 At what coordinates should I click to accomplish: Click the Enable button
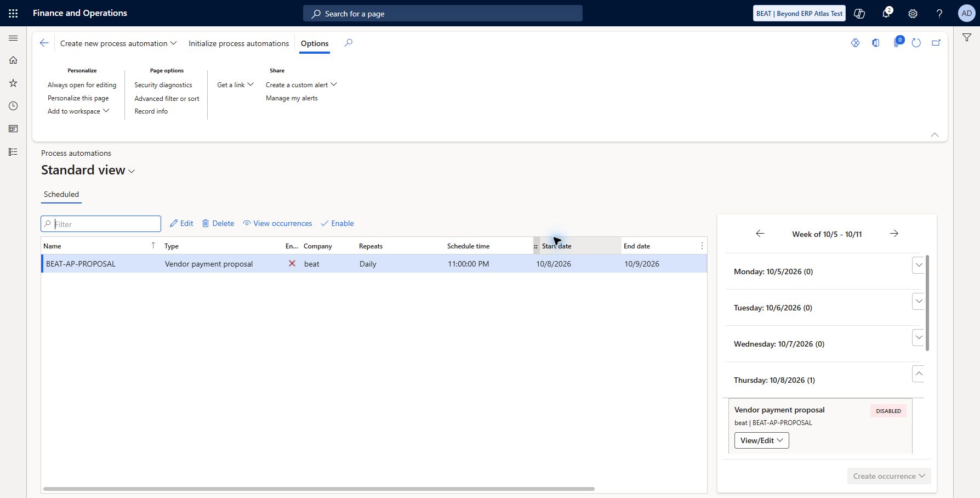click(337, 224)
